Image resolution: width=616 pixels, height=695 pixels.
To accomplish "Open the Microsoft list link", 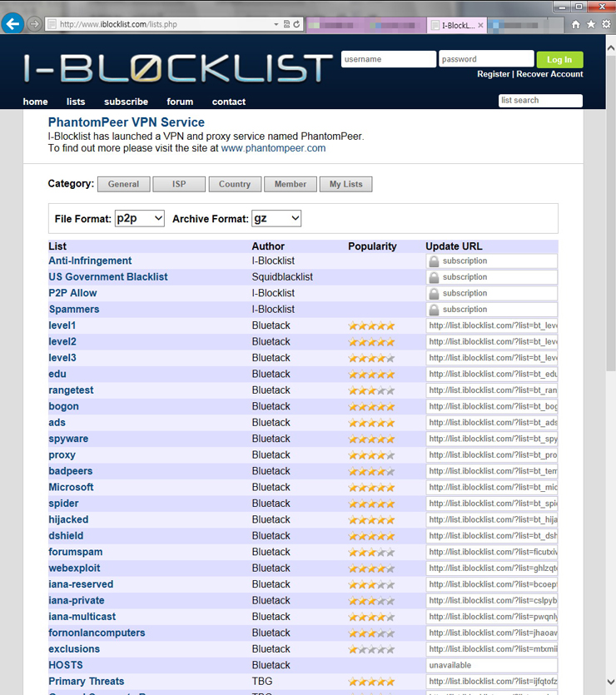I will 71,487.
